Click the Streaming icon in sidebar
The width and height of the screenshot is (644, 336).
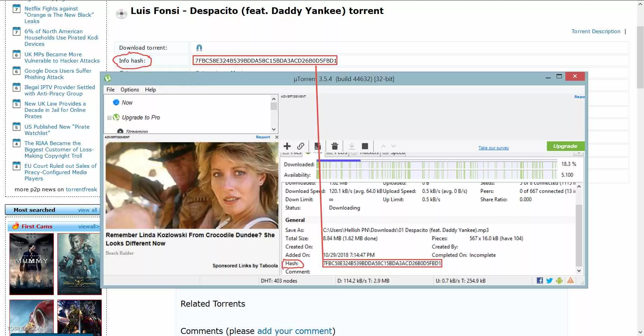coord(120,131)
